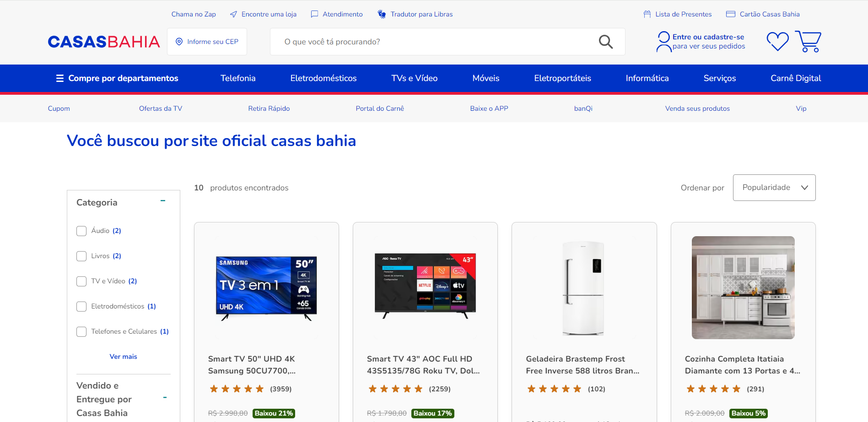The image size is (868, 422).
Task: Click the AOC TV star rating
Action: pos(395,389)
